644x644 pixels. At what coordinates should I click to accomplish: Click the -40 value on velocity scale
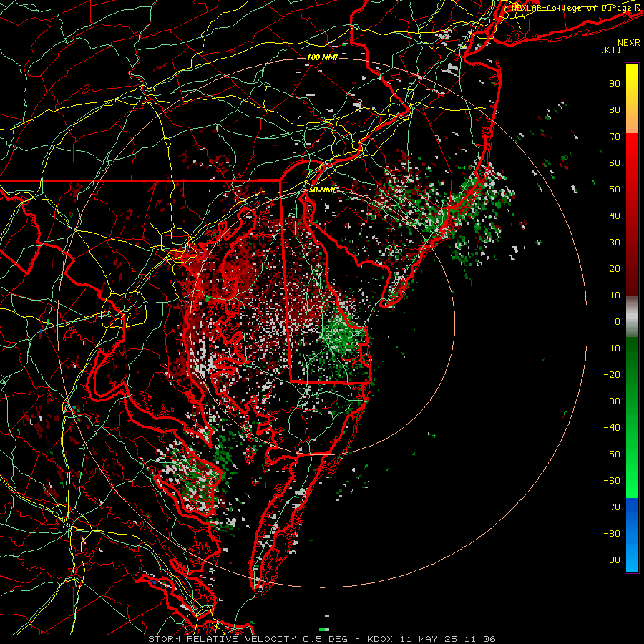click(612, 428)
